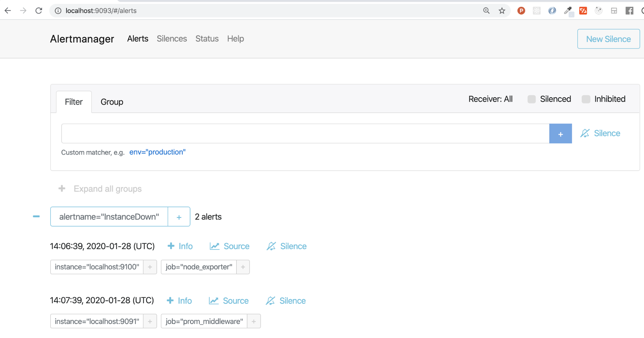Bookmark the page via the star icon

click(x=502, y=11)
